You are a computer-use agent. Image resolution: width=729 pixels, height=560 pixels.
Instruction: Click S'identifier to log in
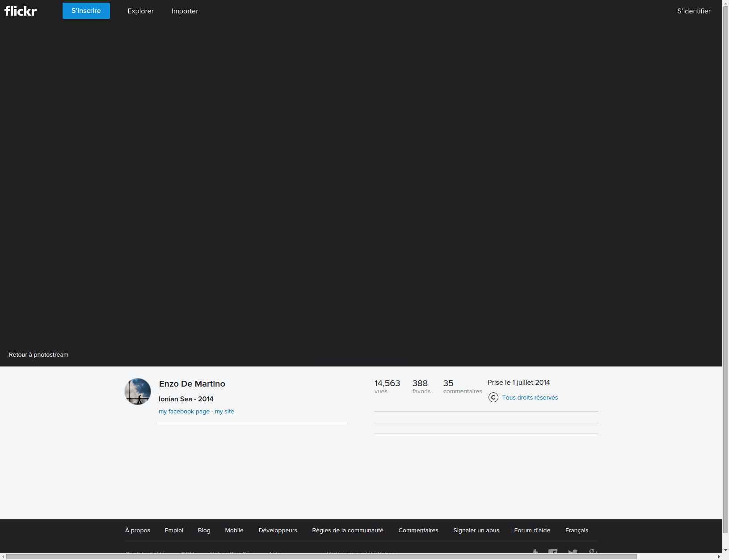[693, 11]
